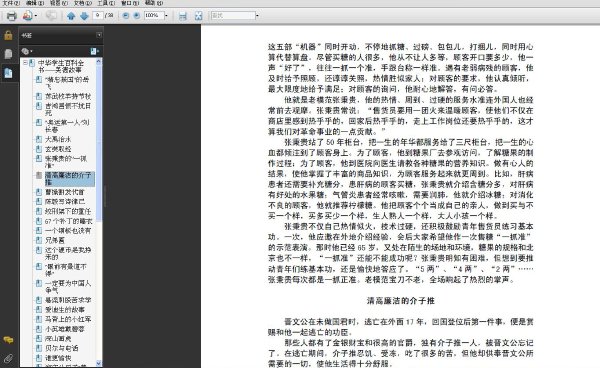Click the security lock icon in sidebar
600x368 pixels.
(x=8, y=36)
